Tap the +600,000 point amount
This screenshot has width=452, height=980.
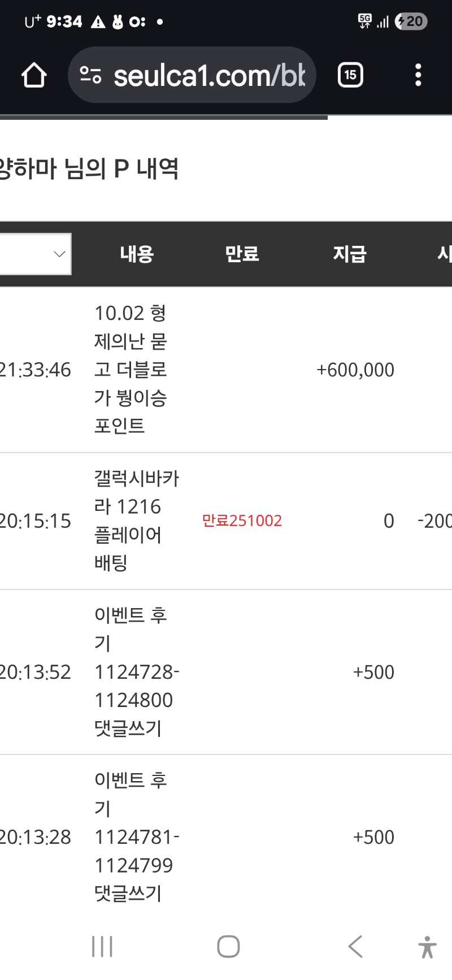click(x=355, y=370)
